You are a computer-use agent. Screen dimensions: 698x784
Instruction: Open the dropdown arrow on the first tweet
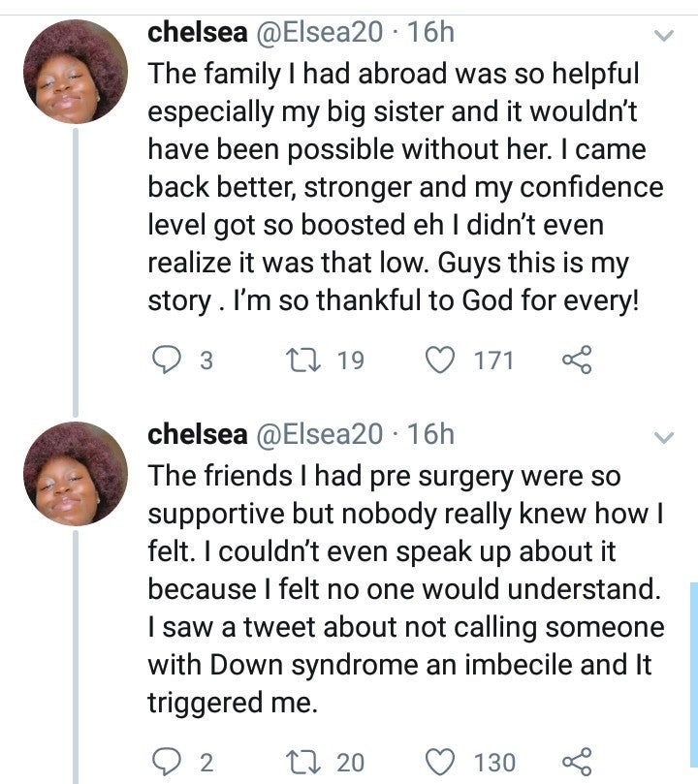click(664, 37)
